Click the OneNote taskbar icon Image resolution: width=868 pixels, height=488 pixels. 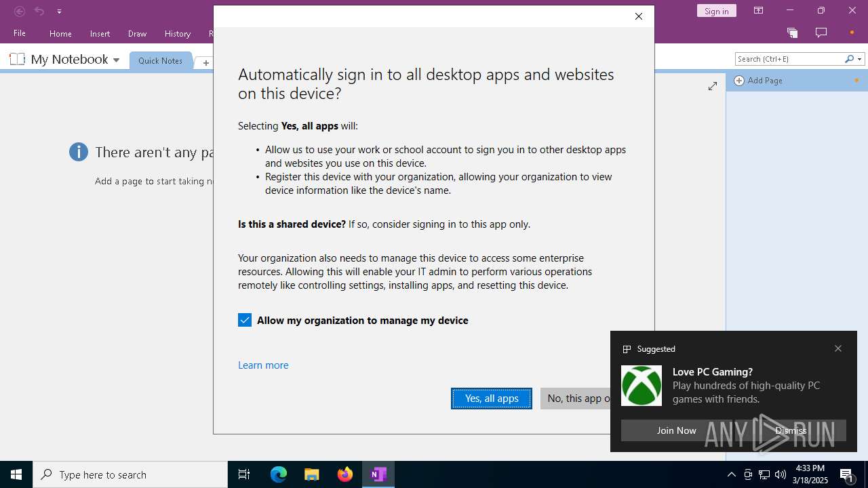[x=378, y=474]
